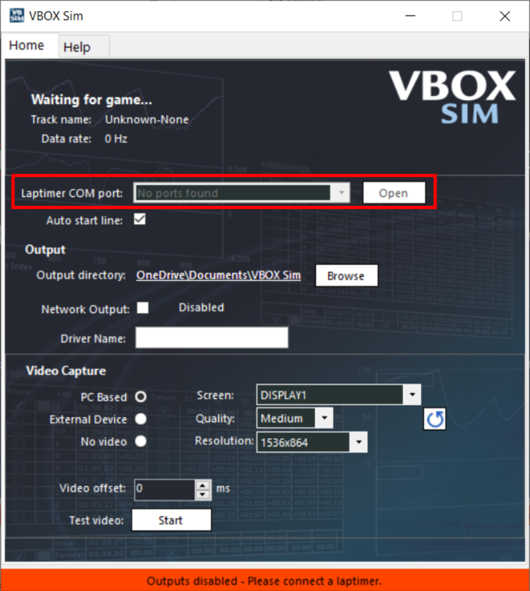Click the Driver Name input field
Viewport: 530px width, 591px height.
tap(212, 337)
